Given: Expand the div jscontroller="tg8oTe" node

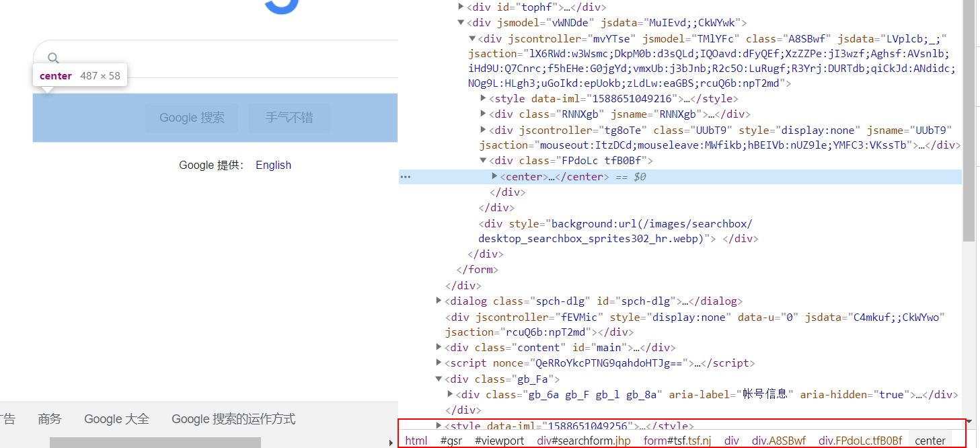Looking at the screenshot, I should click(x=483, y=129).
